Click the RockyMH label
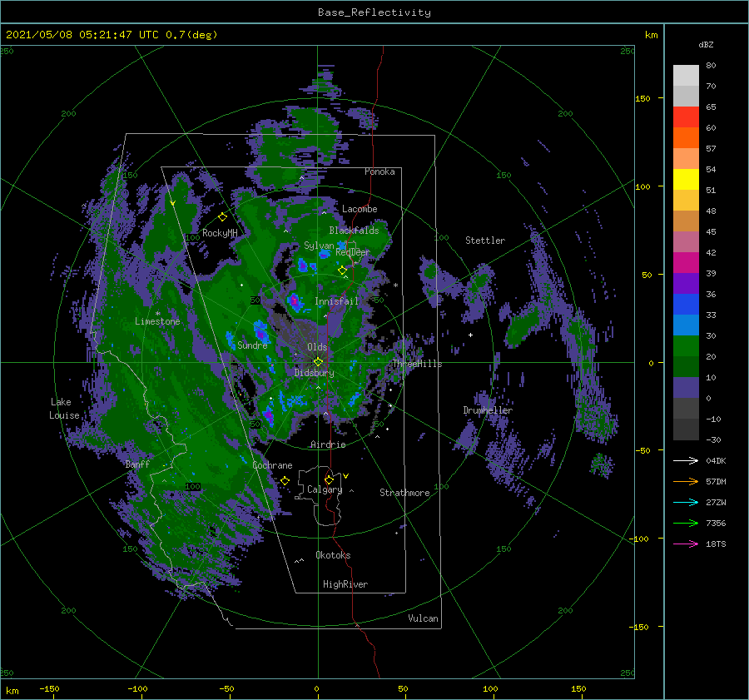Screen dimensions: 749x700 point(220,233)
